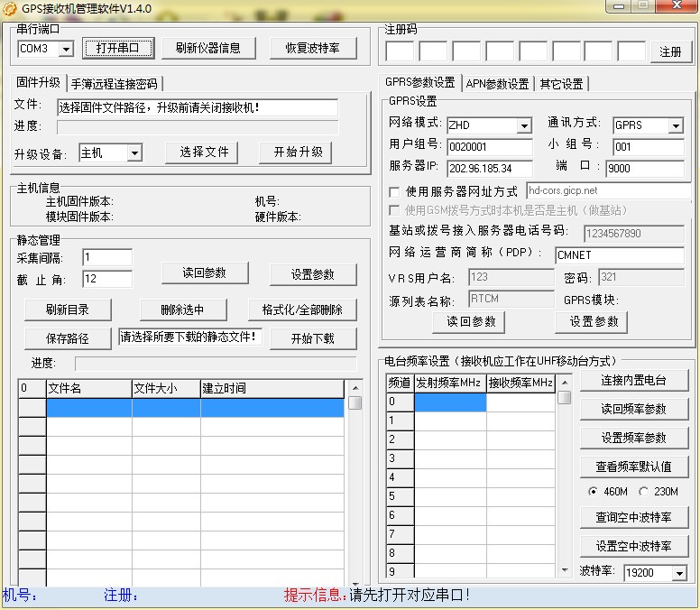Open the 升级设备 主机 dropdown
Screen dimensions: 700x610
tap(134, 153)
